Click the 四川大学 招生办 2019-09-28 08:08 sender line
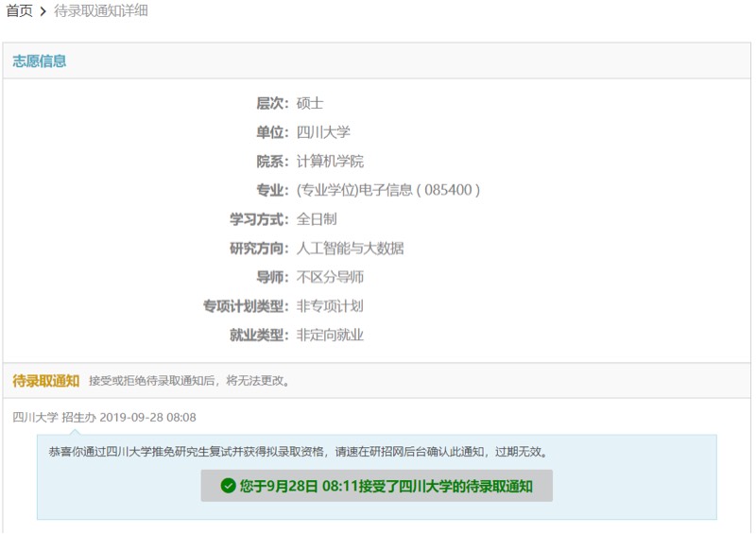 coord(104,417)
